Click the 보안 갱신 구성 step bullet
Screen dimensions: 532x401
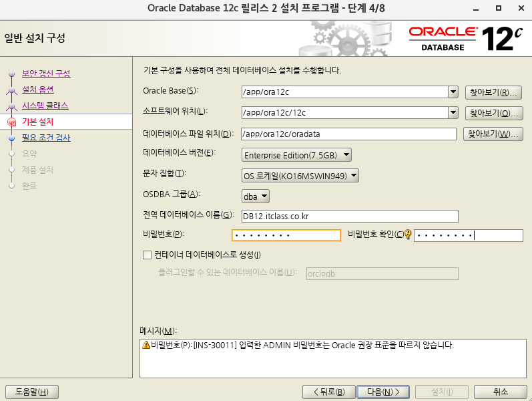pyautogui.click(x=12, y=74)
